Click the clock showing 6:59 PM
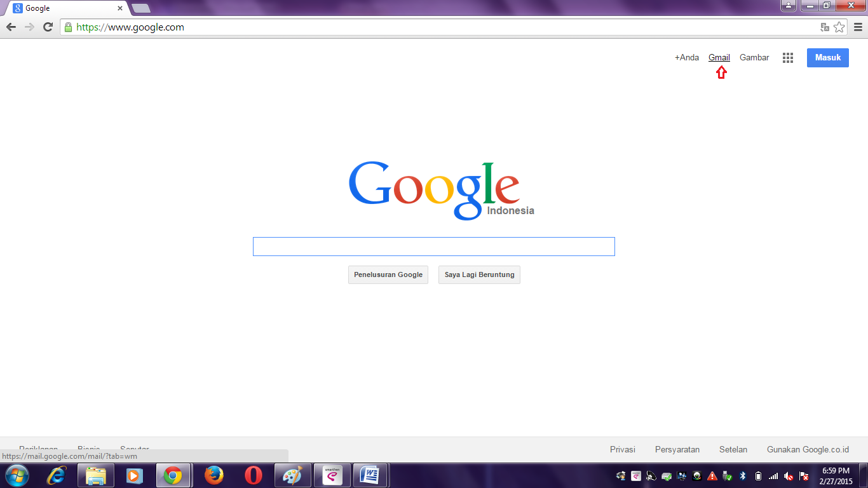The image size is (868, 488). 836,471
